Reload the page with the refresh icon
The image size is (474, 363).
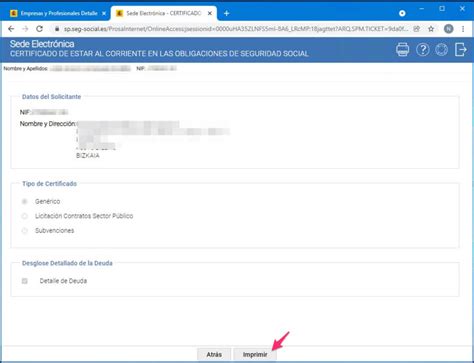point(39,29)
